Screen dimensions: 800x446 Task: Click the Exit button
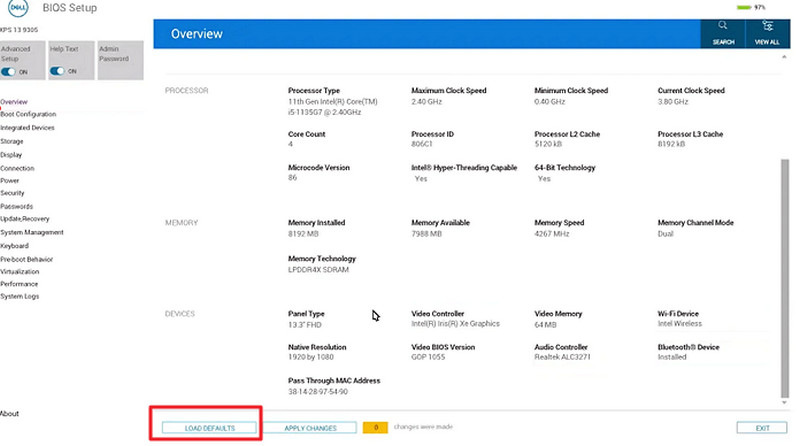pos(762,428)
